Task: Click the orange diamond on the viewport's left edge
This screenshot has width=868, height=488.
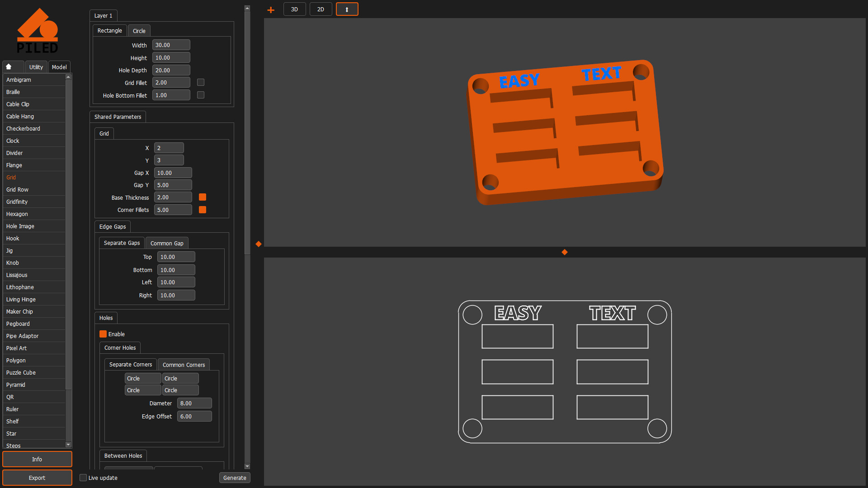Action: point(258,244)
